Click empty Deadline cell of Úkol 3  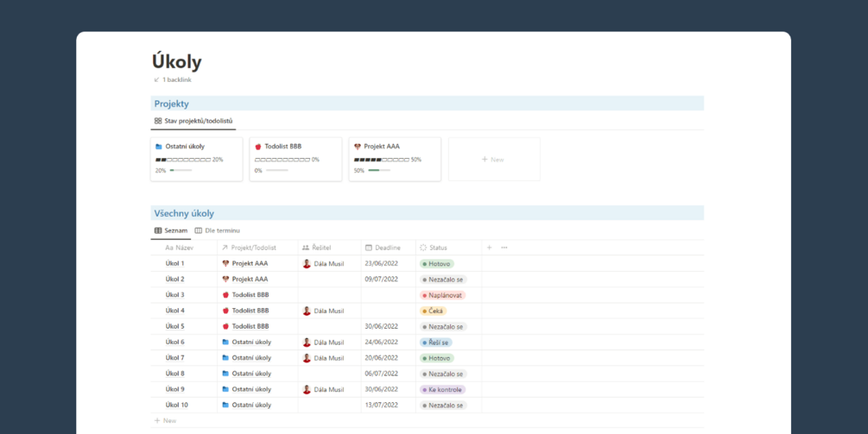pos(388,295)
